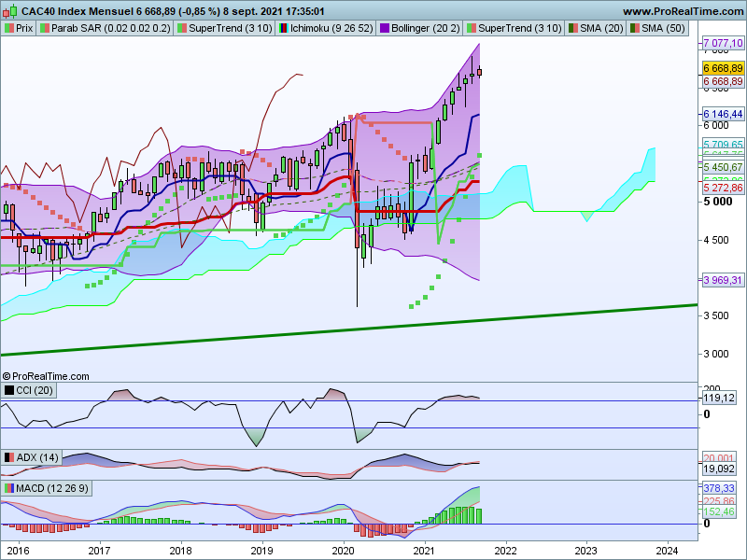Click the 2016 label on the time axis

tap(19, 551)
